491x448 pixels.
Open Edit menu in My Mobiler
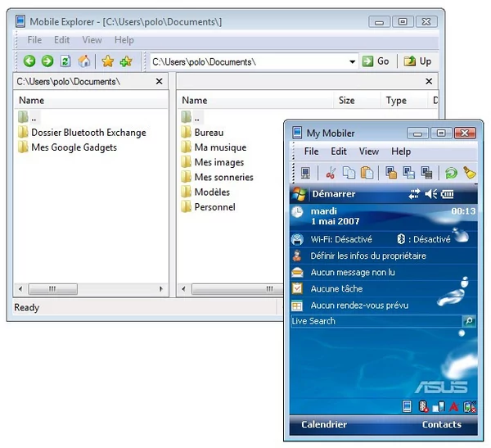tap(339, 152)
